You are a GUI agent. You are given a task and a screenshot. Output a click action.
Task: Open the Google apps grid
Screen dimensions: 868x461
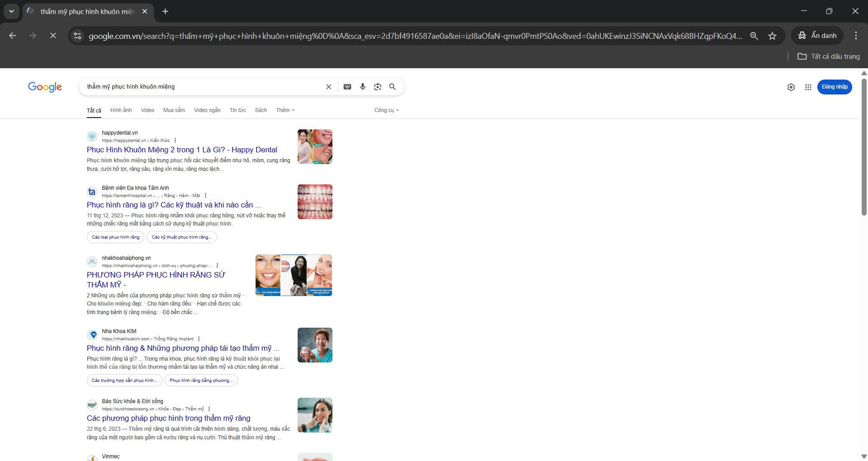tap(808, 87)
